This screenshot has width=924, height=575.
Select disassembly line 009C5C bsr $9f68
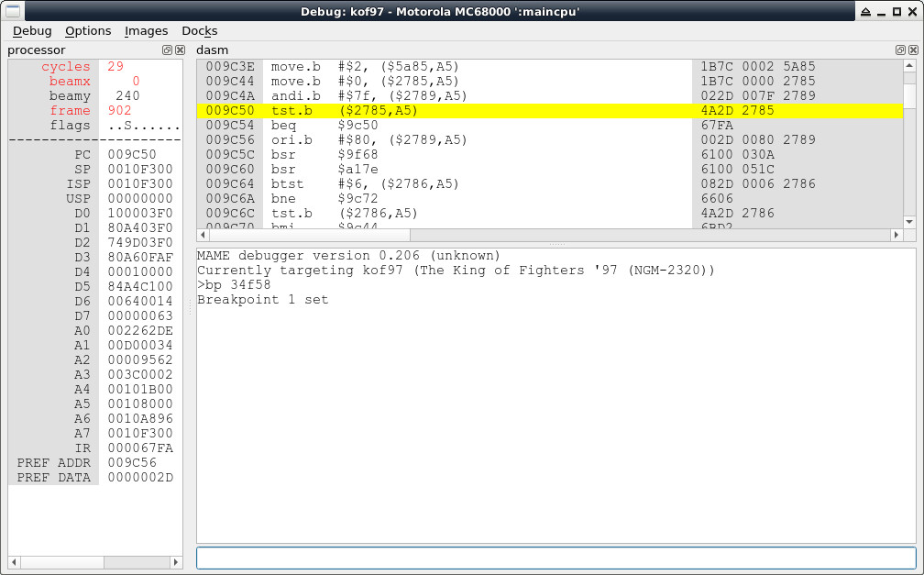[550, 154]
